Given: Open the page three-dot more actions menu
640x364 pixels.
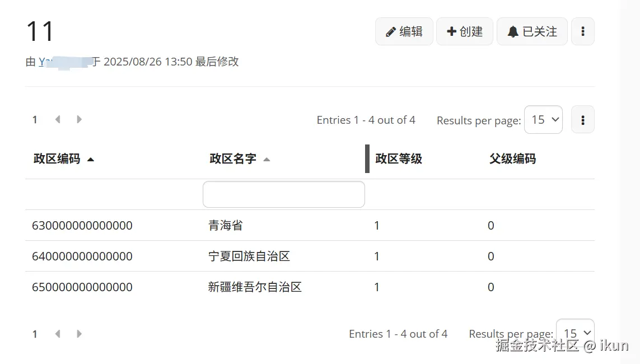Looking at the screenshot, I should [582, 31].
